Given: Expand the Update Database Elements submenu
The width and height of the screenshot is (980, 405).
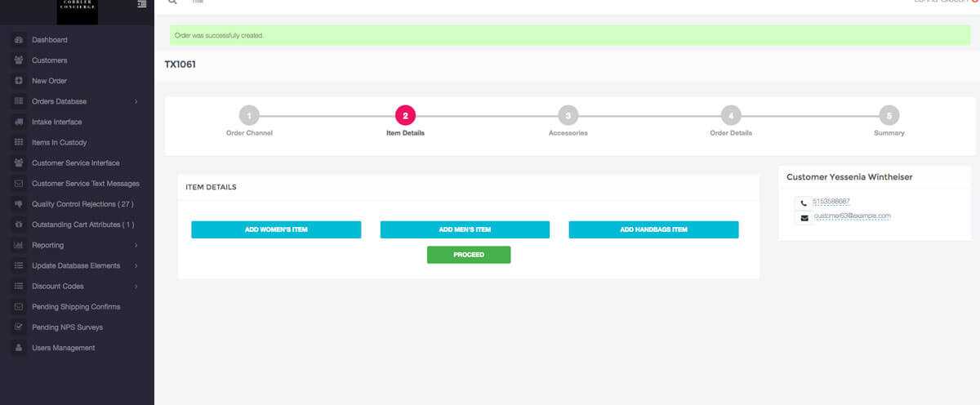Looking at the screenshot, I should [136, 265].
